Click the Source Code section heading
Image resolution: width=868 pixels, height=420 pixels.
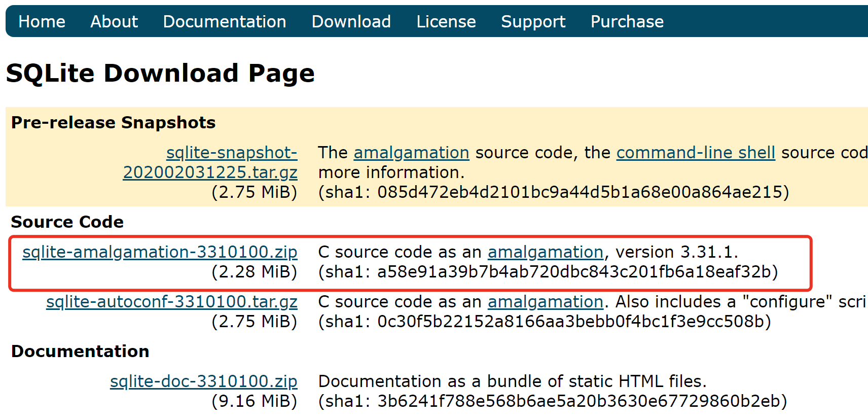tap(67, 222)
